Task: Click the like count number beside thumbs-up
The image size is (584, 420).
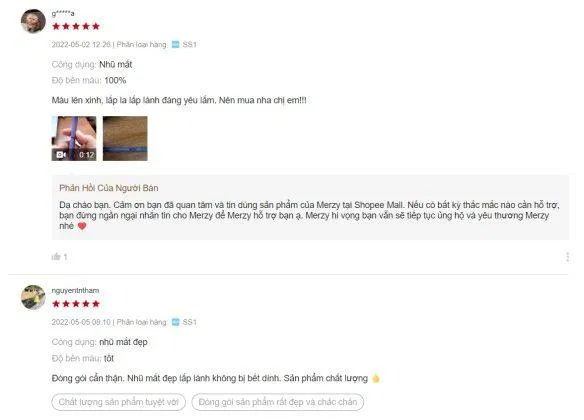Action: [x=65, y=257]
